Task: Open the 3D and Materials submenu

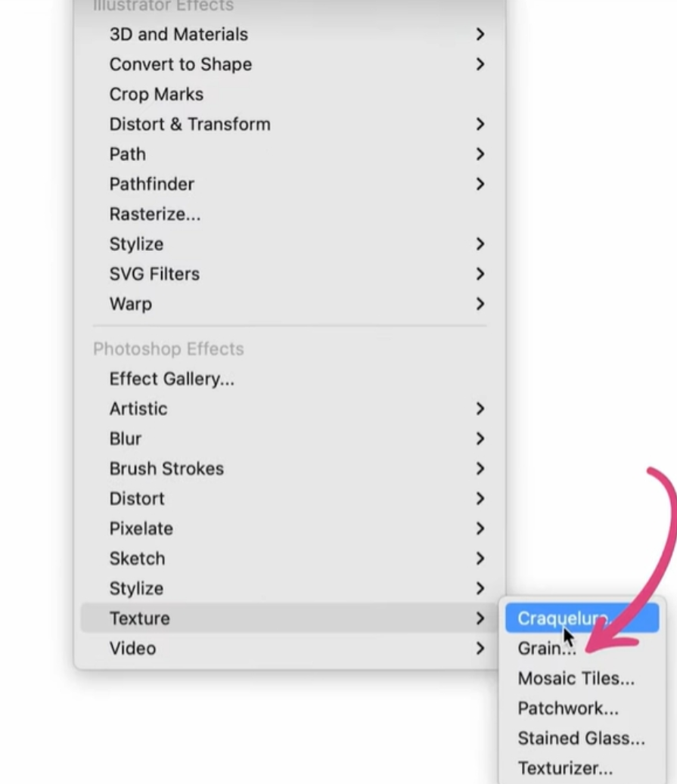Action: [179, 34]
